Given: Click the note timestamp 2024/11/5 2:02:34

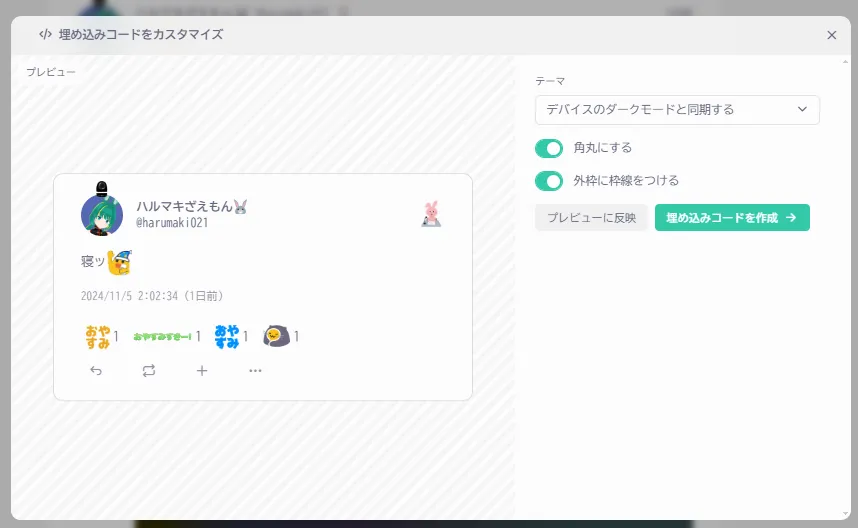Looking at the screenshot, I should click(152, 296).
